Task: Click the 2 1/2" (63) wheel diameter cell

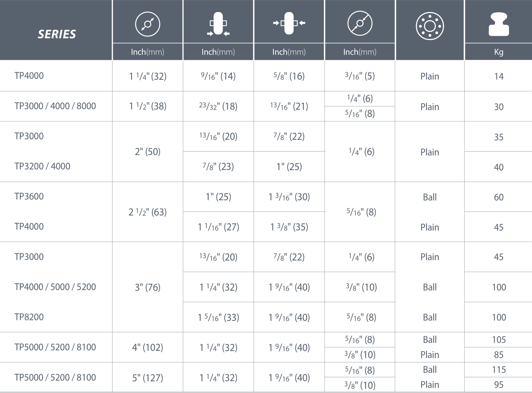Action: [x=148, y=212]
